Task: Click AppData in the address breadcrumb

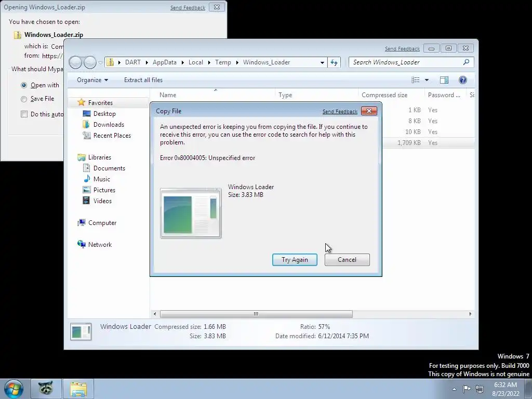Action: (165, 62)
